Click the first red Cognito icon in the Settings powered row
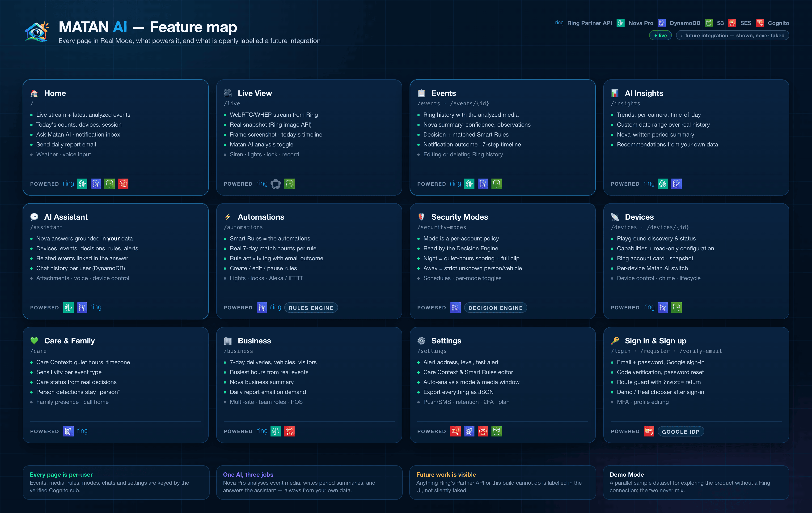This screenshot has height=513, width=812. click(456, 431)
